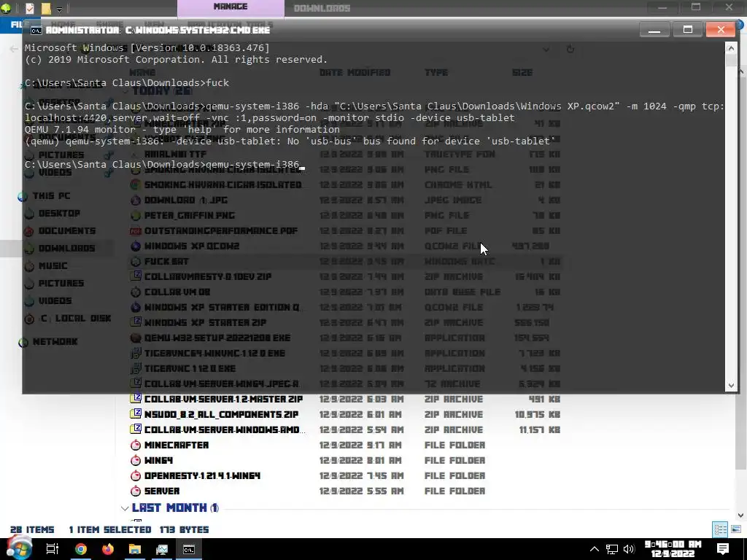Click the zip icon of NSudo_8.2_All_Components.zip
747x560 pixels.
point(136,414)
